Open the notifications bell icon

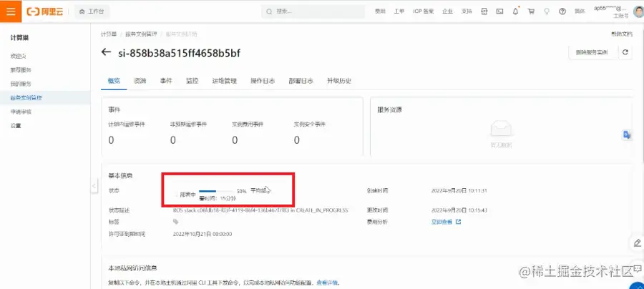coord(515,11)
